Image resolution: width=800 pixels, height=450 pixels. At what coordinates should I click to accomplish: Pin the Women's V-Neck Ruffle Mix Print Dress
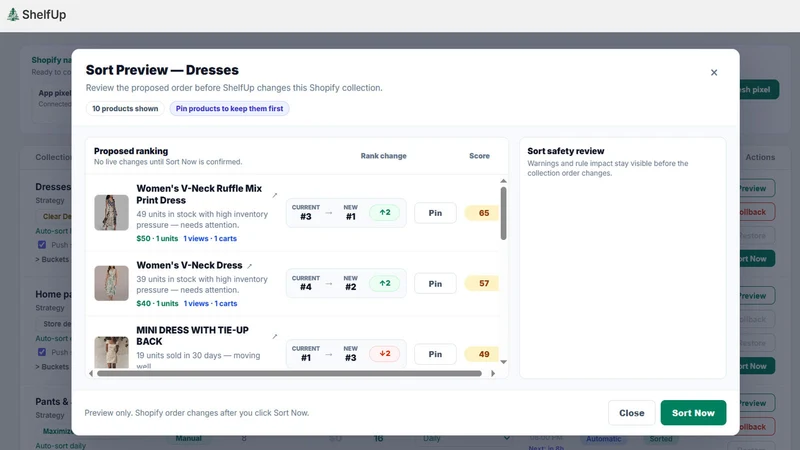435,213
